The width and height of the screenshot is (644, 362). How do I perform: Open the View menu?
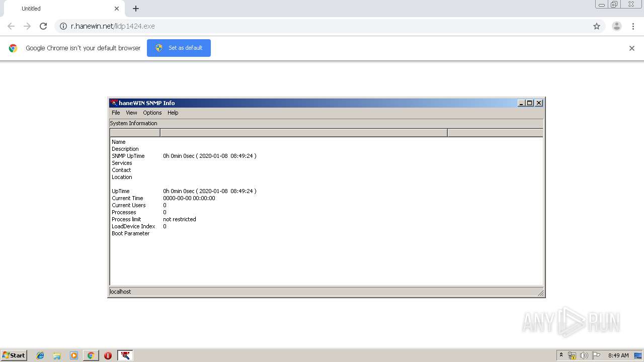click(x=131, y=113)
